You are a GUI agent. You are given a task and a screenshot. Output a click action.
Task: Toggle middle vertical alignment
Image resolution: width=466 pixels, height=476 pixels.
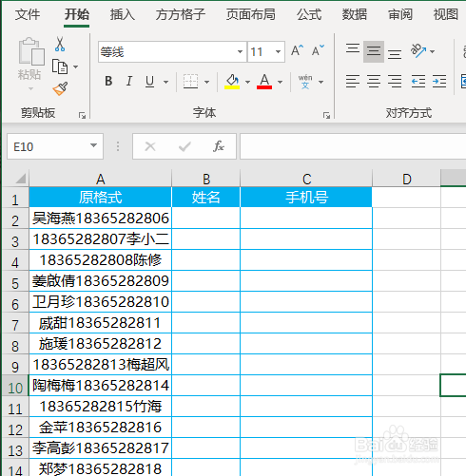(x=374, y=51)
